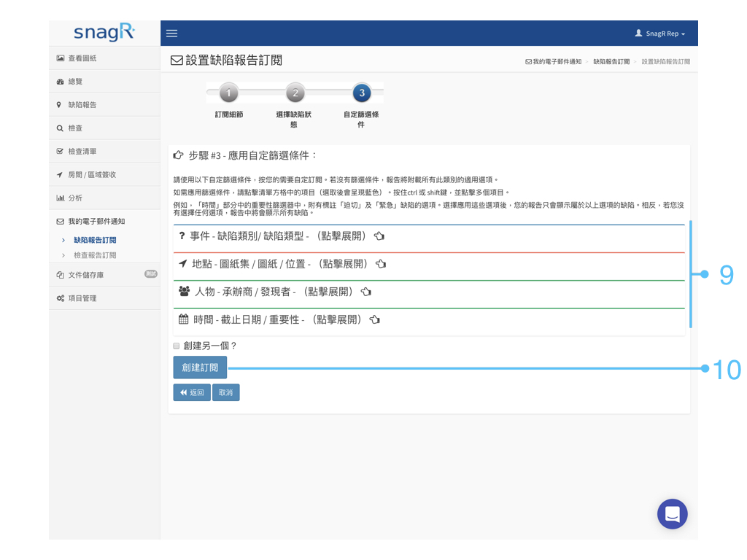Open 檢查 in the sidebar
The image size is (747, 560).
[104, 128]
